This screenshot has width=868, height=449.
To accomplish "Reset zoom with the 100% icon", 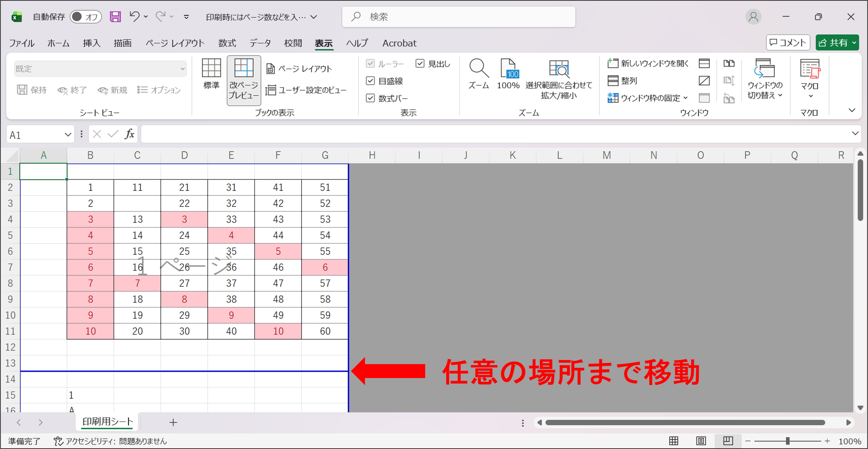I will [x=508, y=74].
